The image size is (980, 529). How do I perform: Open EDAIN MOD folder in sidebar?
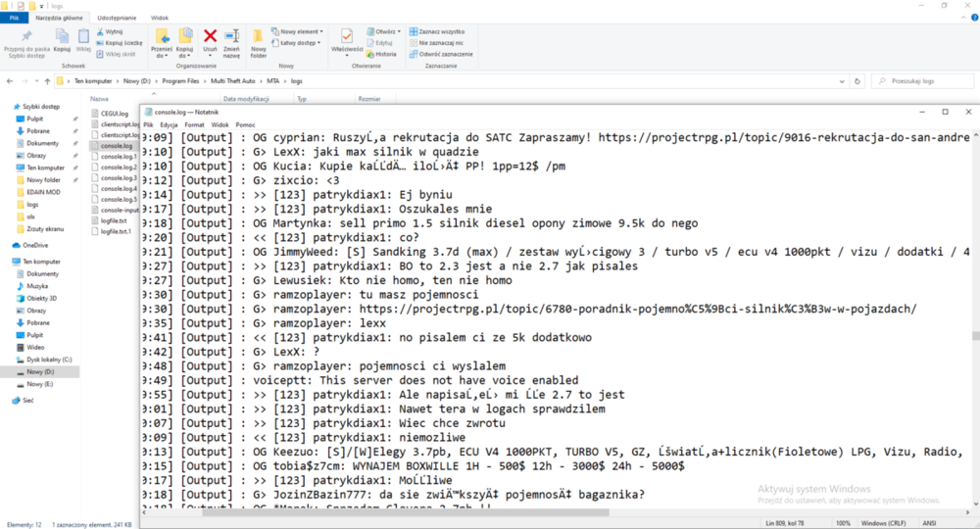(38, 192)
